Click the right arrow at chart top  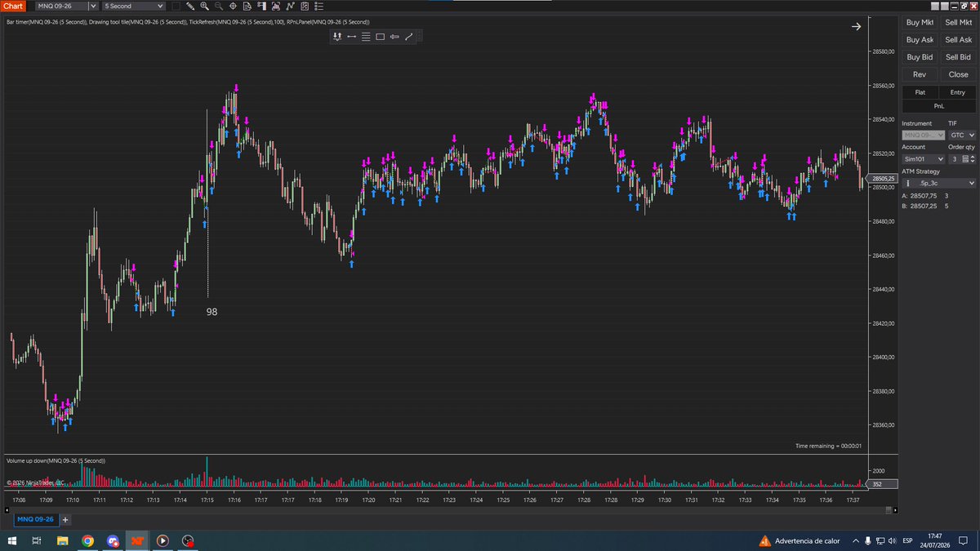pos(856,26)
